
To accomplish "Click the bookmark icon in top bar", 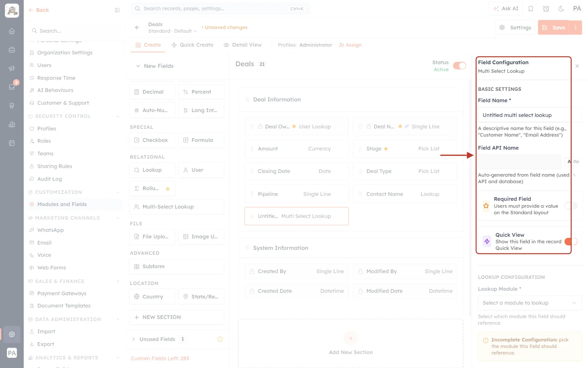I will pos(531,9).
